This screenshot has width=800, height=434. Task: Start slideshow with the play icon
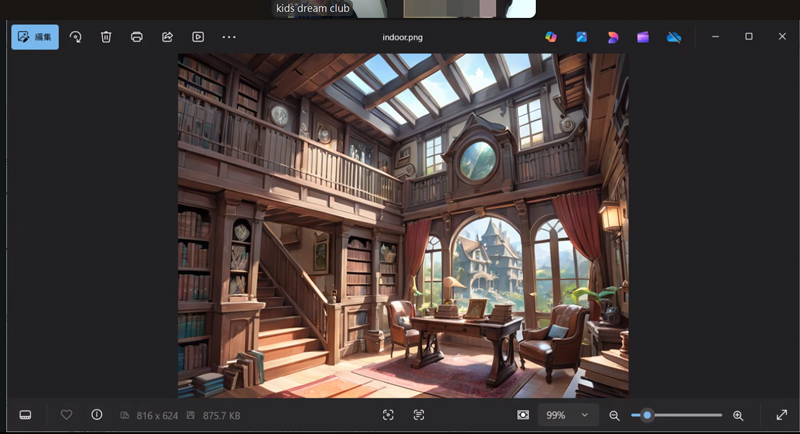(198, 37)
